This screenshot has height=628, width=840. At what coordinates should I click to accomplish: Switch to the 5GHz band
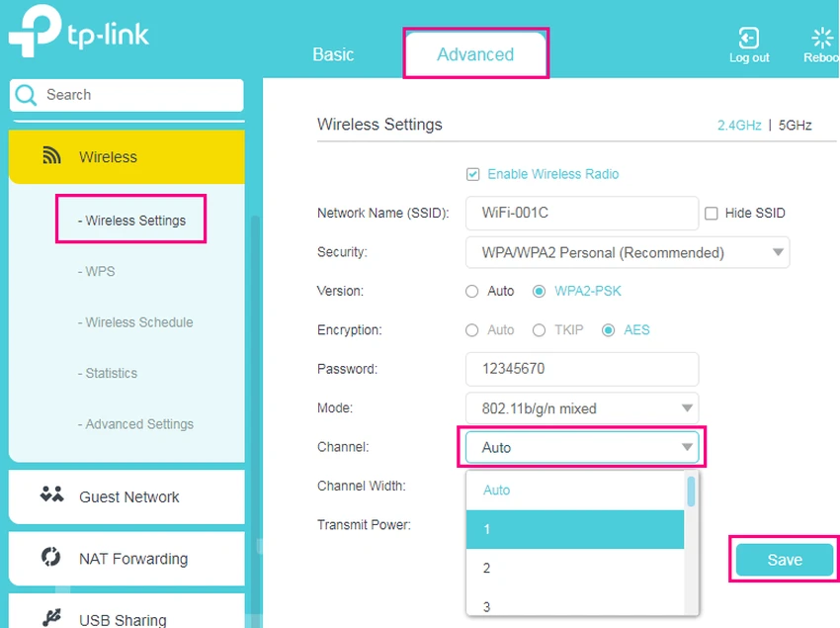(x=795, y=126)
